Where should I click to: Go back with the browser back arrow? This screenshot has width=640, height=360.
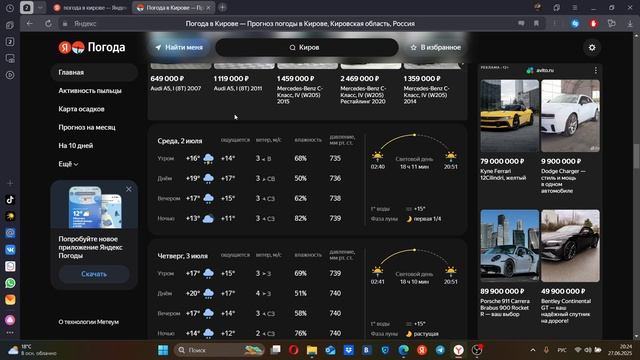point(29,24)
